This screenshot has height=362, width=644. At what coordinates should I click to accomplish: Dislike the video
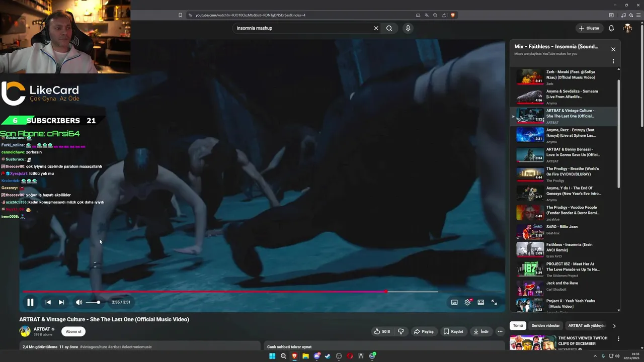(x=401, y=331)
